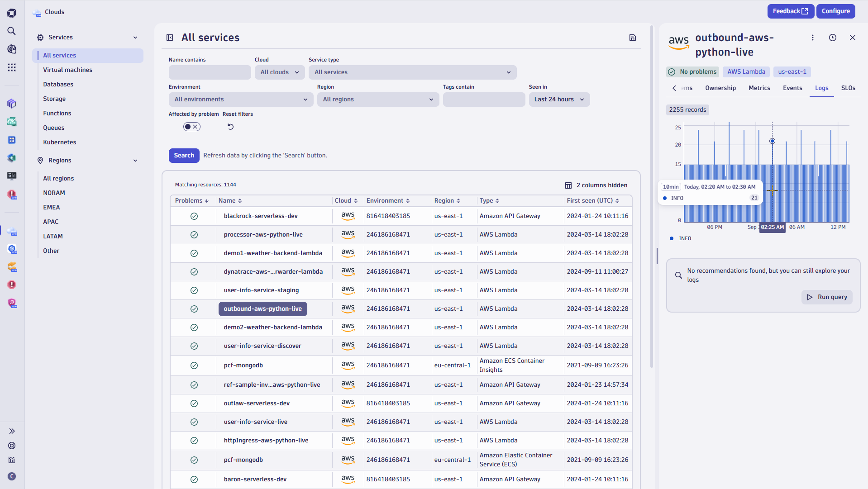Open the chart analytics icon above the avatar
The image size is (868, 489).
12,460
